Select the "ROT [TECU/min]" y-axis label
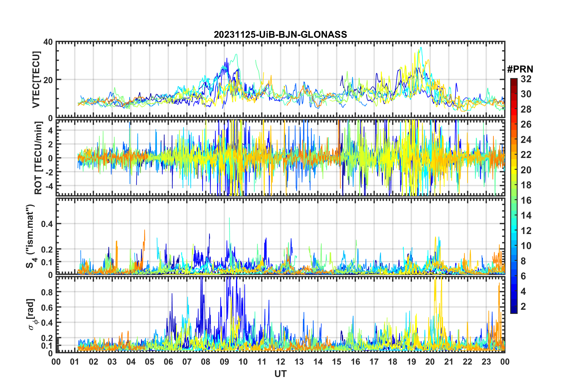This screenshot has height=392, width=561. [x=38, y=158]
